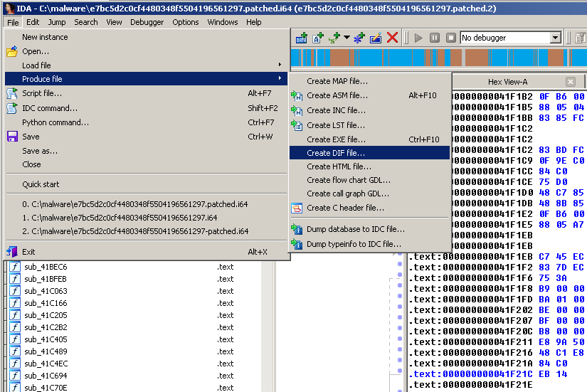Switch to the Hex View-A tab
This screenshot has width=587, height=392.
(507, 82)
